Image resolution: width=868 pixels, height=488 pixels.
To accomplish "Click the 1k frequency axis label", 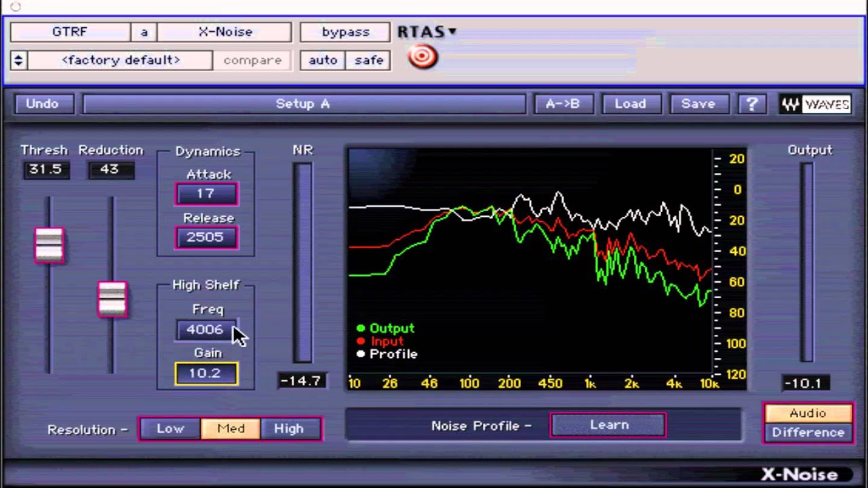I will [x=590, y=384].
